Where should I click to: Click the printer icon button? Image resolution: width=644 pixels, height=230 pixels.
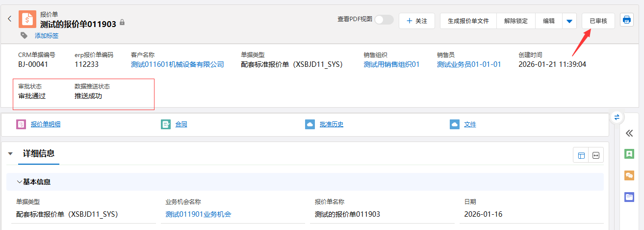(626, 20)
